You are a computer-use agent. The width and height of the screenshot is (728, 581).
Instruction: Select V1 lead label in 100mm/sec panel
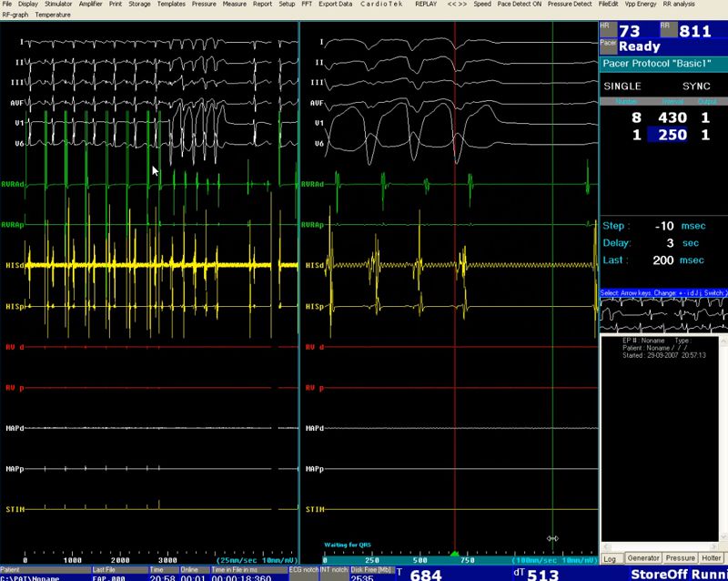coord(318,123)
